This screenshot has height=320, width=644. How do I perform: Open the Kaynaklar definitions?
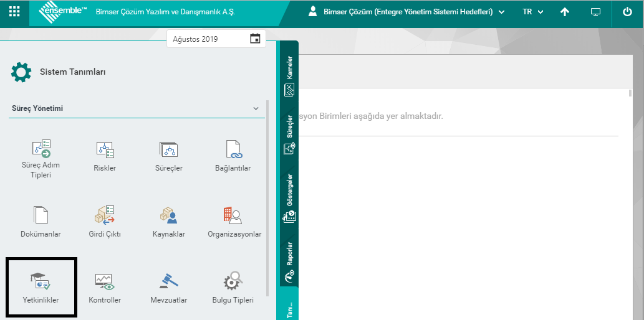[169, 222]
